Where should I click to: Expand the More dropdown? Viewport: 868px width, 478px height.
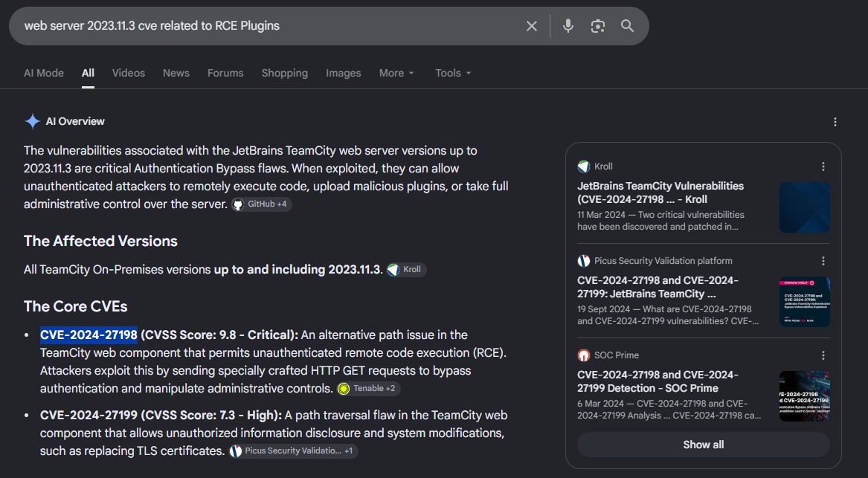[396, 73]
